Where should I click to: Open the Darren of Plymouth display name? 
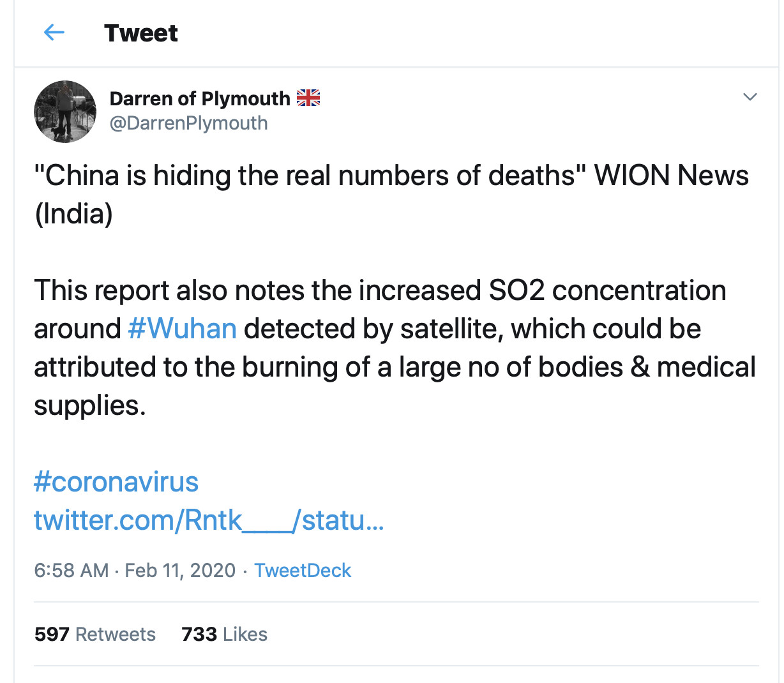(x=199, y=99)
